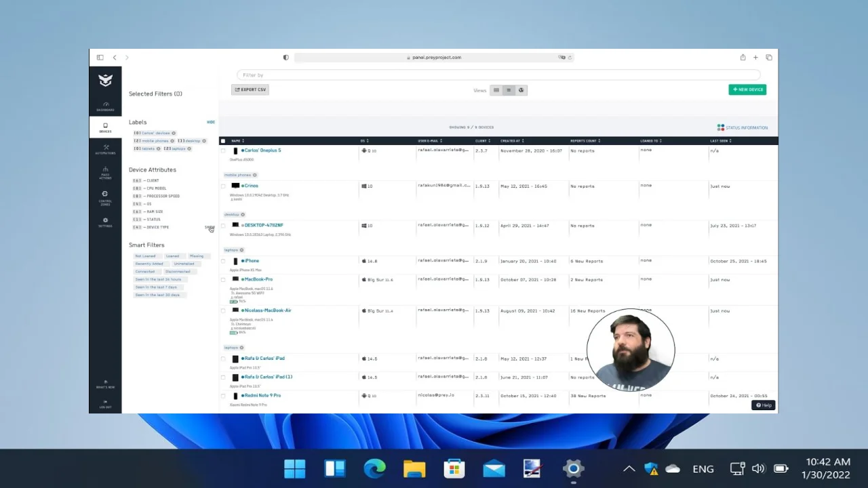Sort by Created At column

point(512,141)
